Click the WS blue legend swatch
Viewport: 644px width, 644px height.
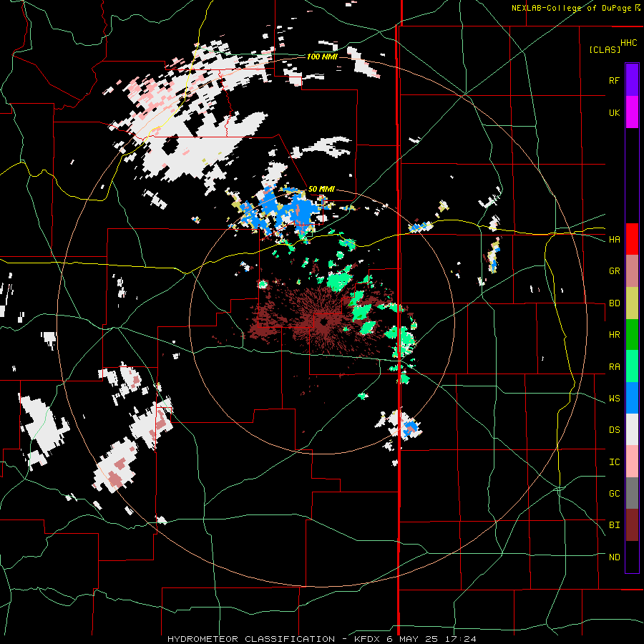tap(632, 398)
